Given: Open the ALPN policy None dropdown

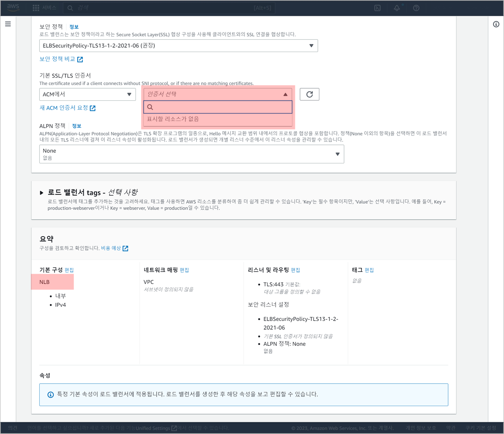Looking at the screenshot, I should tap(192, 154).
